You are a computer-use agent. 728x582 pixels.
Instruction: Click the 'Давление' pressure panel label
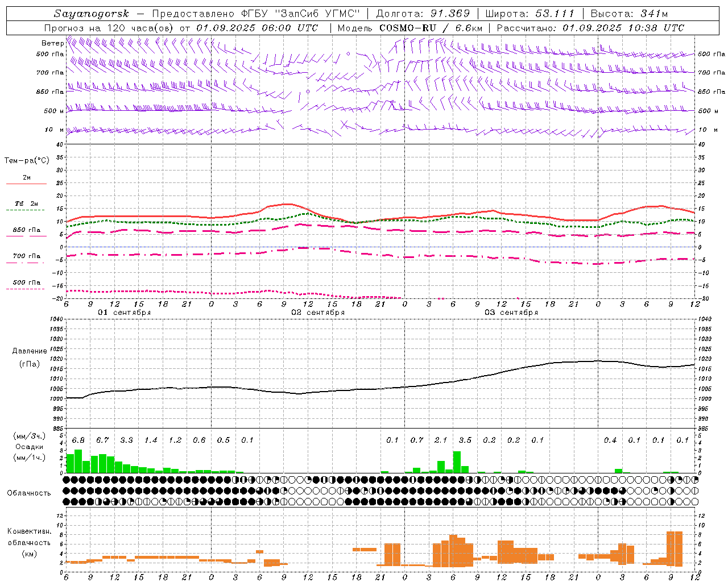pos(30,351)
